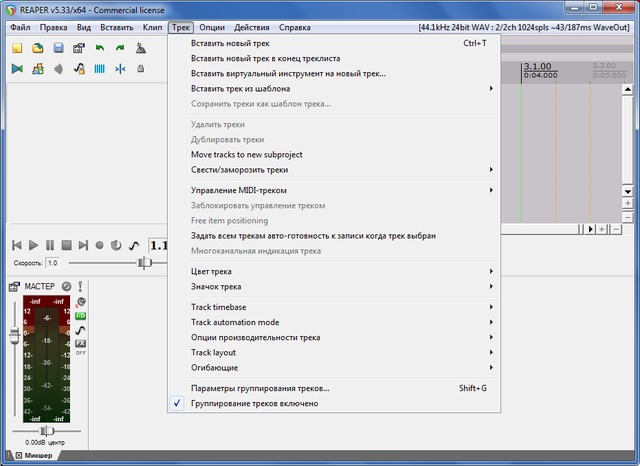Toggle the grid lines toolbar icon
Image resolution: width=640 pixels, height=466 pixels.
point(99,69)
